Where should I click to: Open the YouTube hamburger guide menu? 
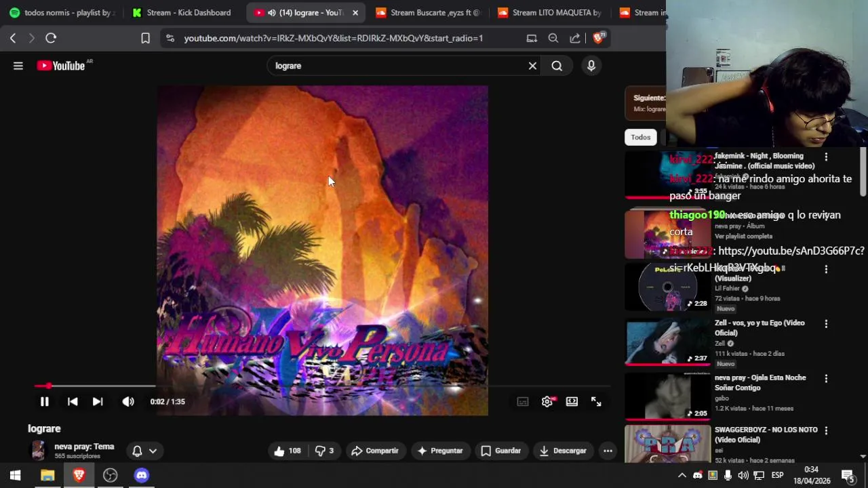pos(18,66)
